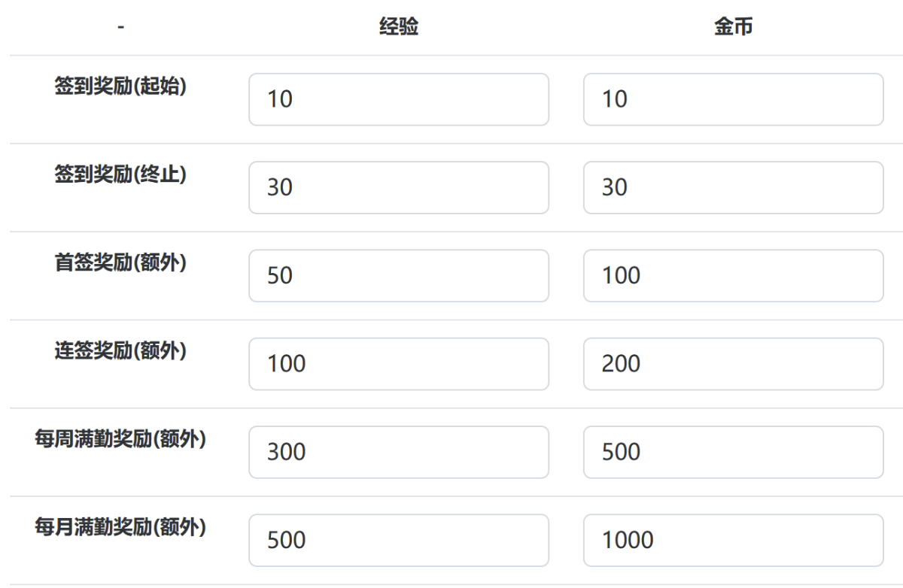Click the 签到奖励(起始) 经验 input field

[399, 99]
